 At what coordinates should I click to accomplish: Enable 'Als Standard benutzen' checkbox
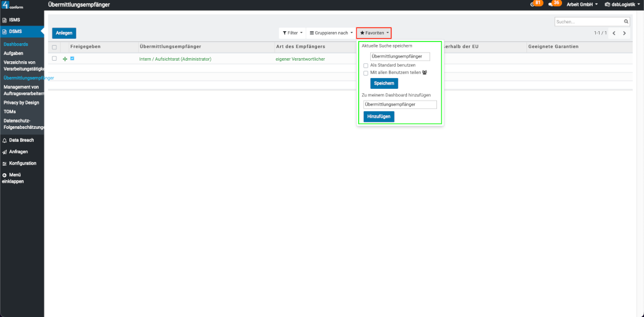coord(366,65)
